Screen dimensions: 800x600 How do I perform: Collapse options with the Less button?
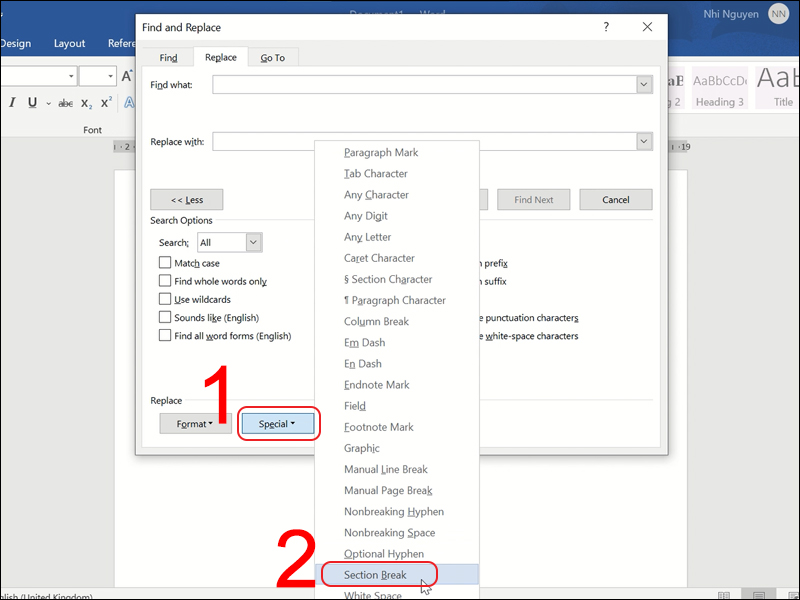(x=186, y=200)
